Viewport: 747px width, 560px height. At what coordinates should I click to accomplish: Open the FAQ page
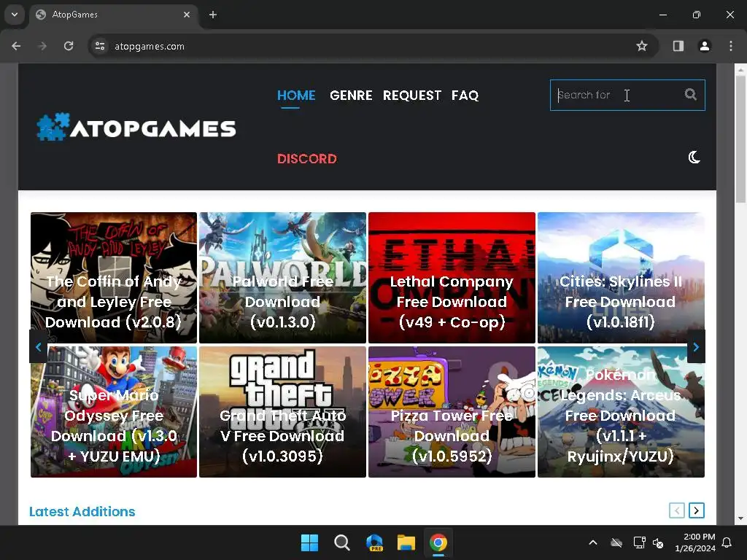(x=465, y=96)
